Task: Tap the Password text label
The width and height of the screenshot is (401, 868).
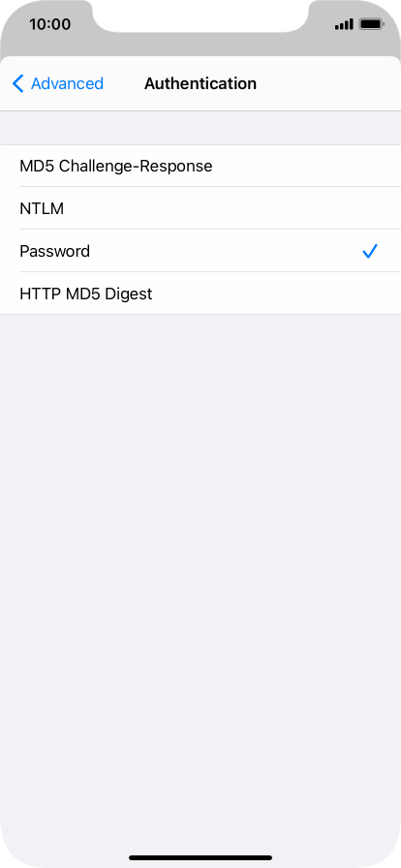Action: click(x=55, y=251)
